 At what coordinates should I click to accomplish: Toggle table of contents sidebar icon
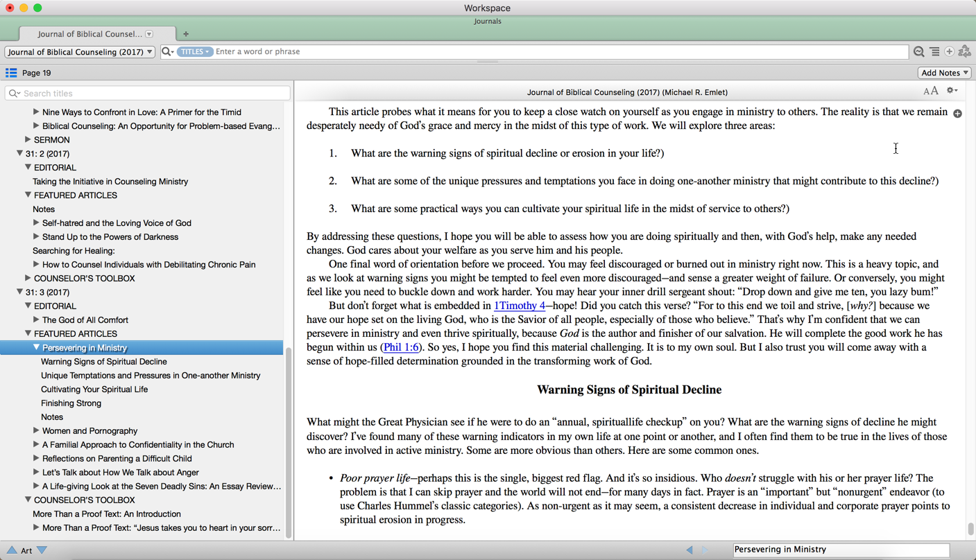(11, 73)
